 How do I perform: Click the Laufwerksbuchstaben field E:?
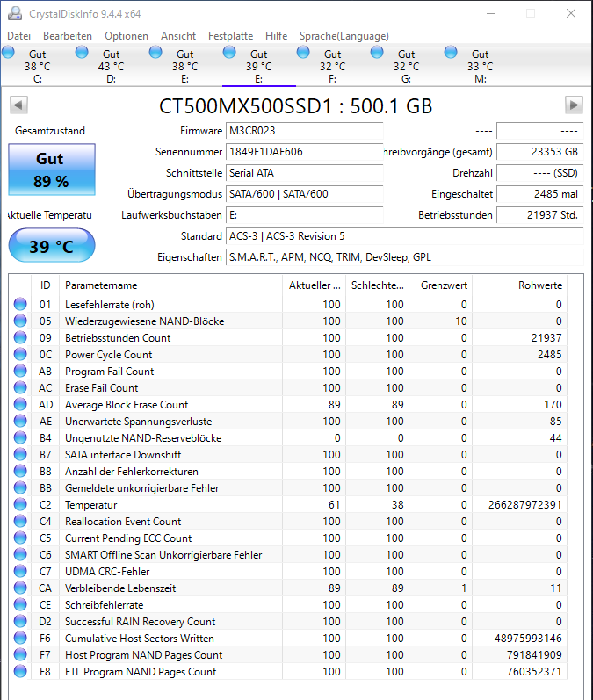(305, 215)
